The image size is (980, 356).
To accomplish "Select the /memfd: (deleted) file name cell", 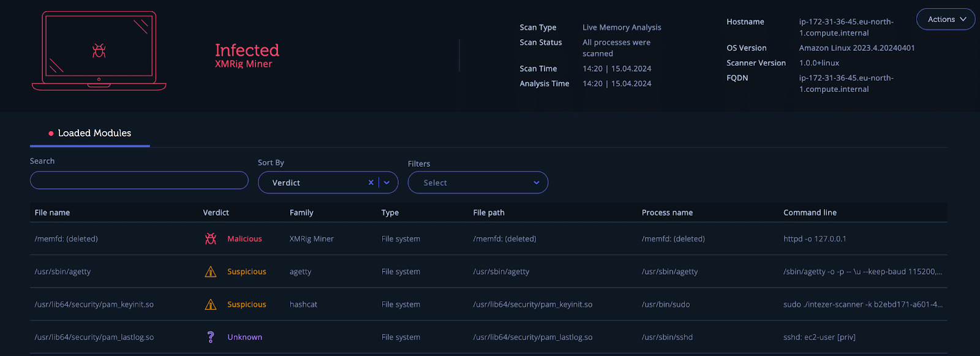I will click(66, 239).
